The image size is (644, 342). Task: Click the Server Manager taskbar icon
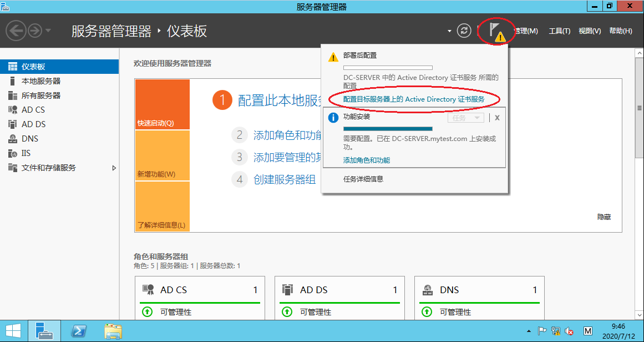[44, 330]
